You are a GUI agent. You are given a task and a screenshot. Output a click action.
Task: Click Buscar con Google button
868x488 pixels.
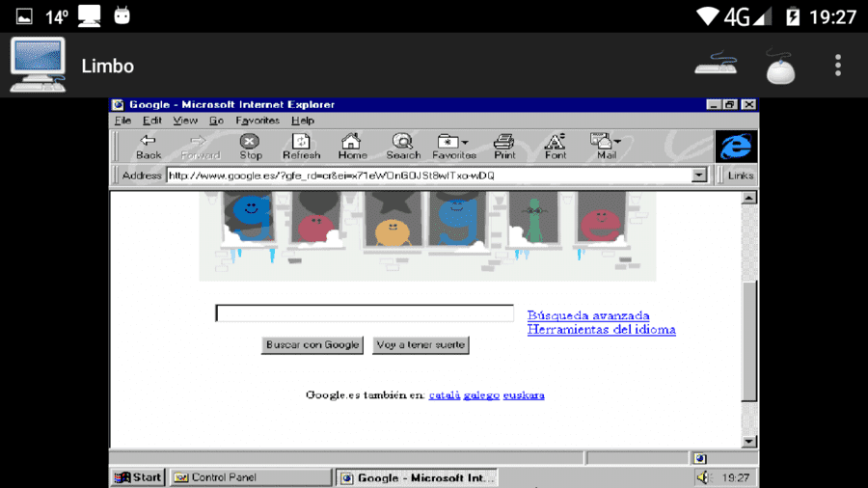point(312,344)
